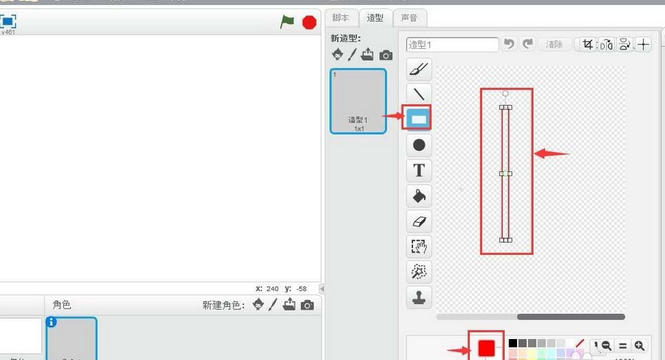
Task: Click the 清除 clear button
Action: [554, 45]
